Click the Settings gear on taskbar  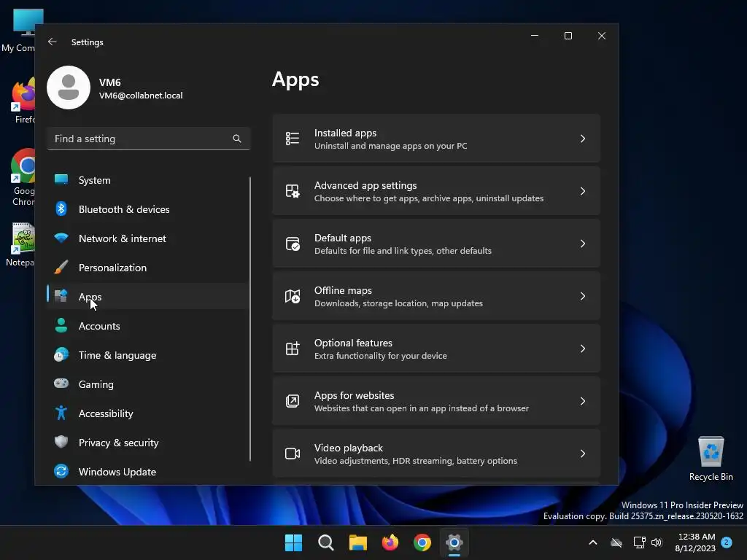pos(454,542)
